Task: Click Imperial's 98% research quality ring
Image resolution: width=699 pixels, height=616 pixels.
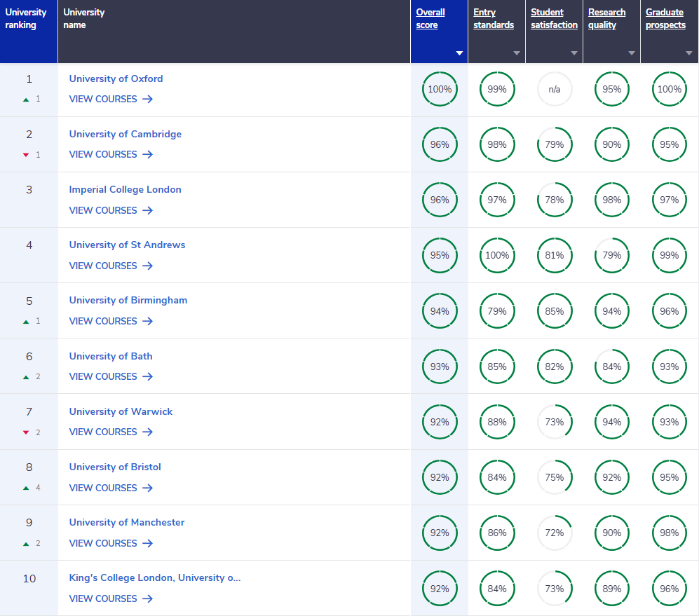Action: [x=612, y=200]
